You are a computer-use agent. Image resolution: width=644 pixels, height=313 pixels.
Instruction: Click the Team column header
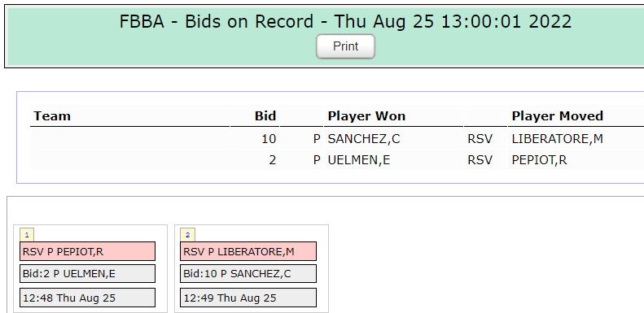(52, 116)
